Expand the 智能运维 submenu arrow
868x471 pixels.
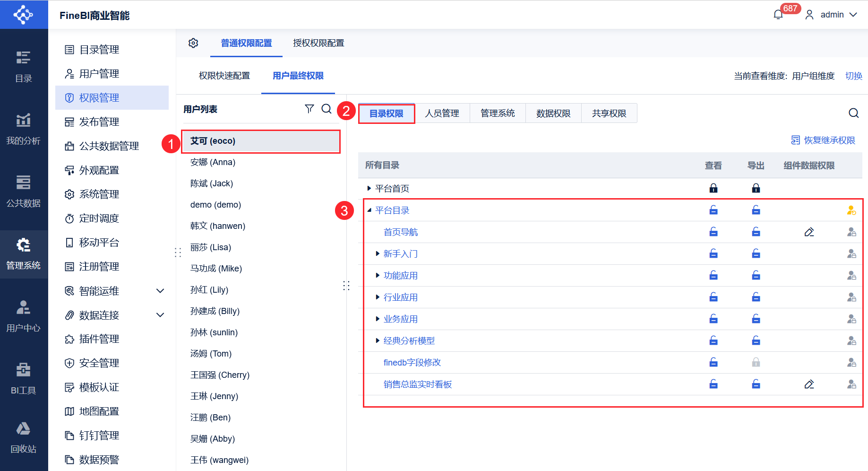[160, 291]
